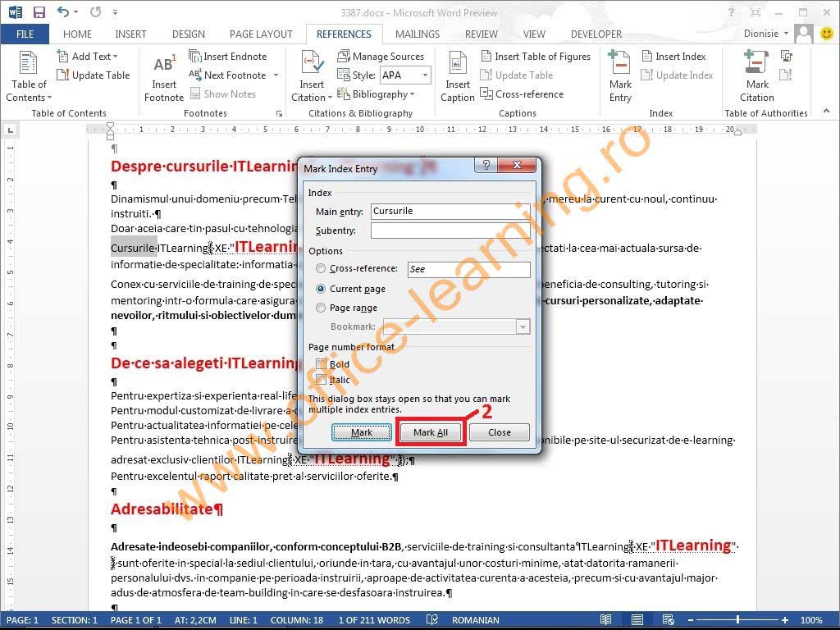Click the Mark All button
This screenshot has height=630, width=840.
[x=431, y=432]
